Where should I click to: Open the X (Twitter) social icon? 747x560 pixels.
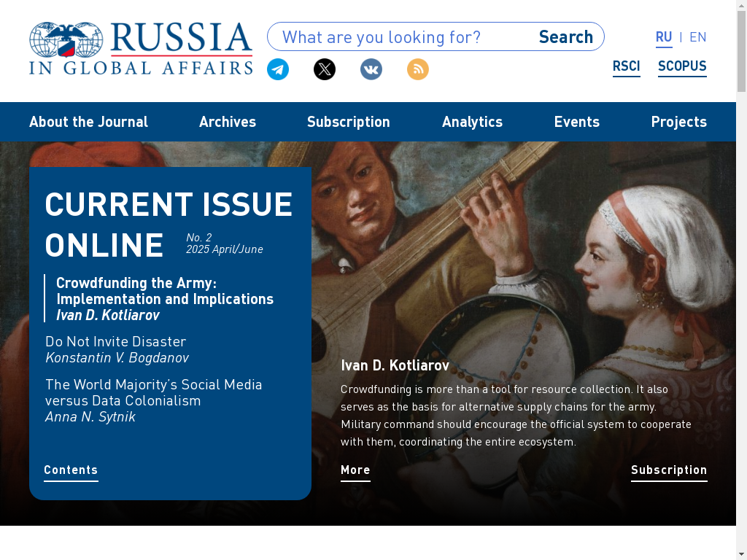325,69
